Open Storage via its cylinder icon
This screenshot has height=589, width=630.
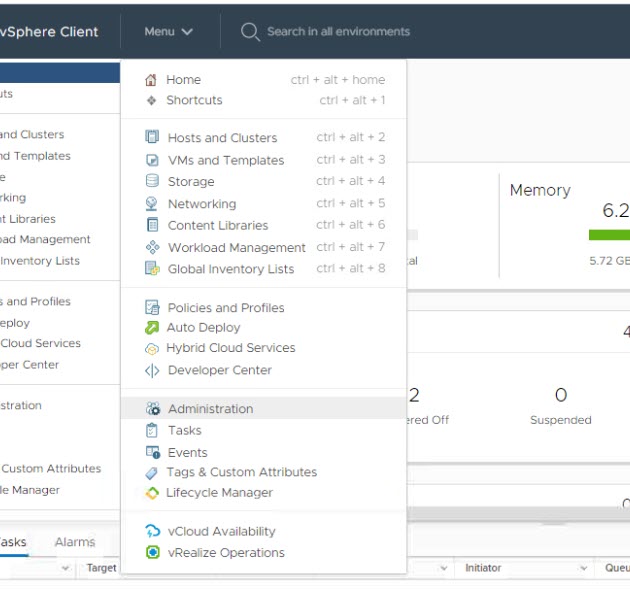coord(152,182)
